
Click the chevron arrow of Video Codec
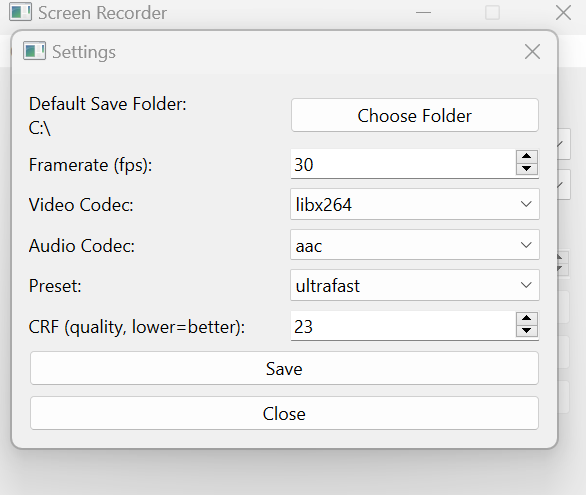[x=526, y=204]
